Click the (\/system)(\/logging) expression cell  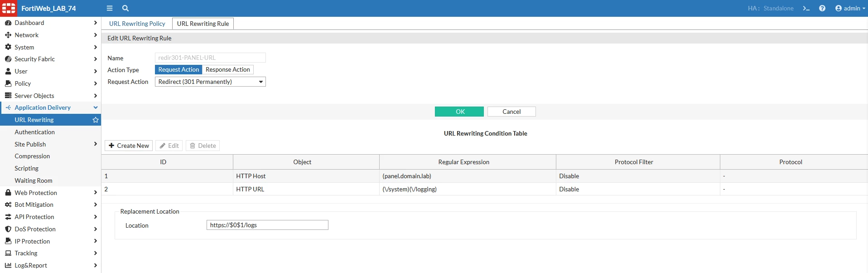(468, 189)
